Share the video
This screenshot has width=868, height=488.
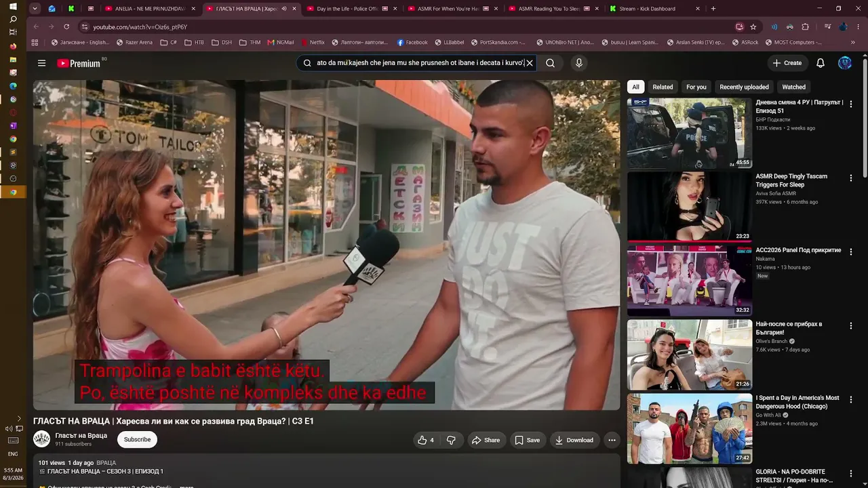[x=486, y=440]
